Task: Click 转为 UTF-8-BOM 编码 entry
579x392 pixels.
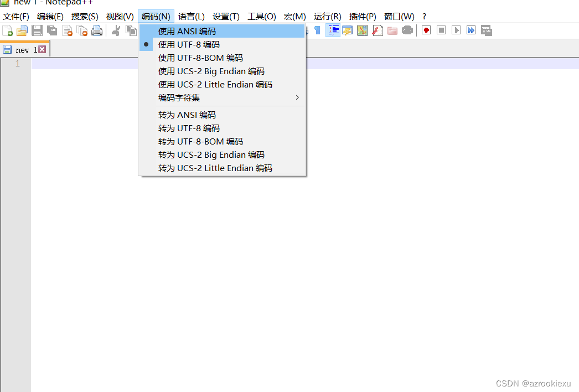Action: (222, 141)
